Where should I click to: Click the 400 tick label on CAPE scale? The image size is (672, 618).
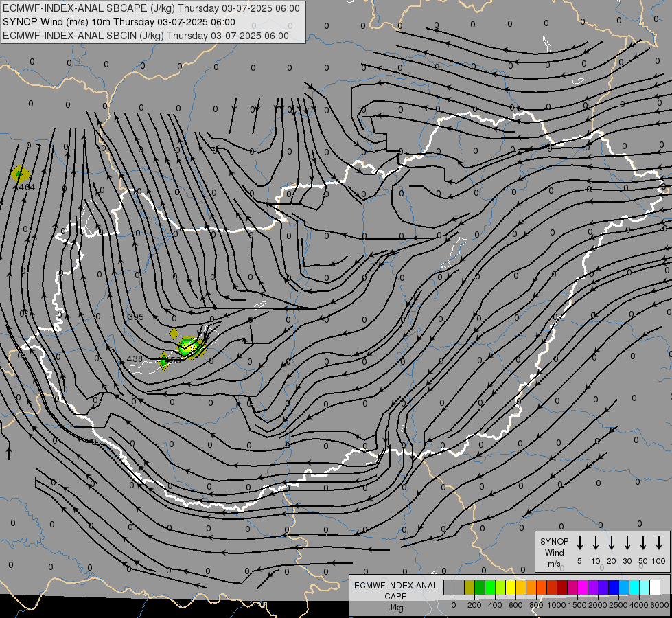click(x=495, y=605)
